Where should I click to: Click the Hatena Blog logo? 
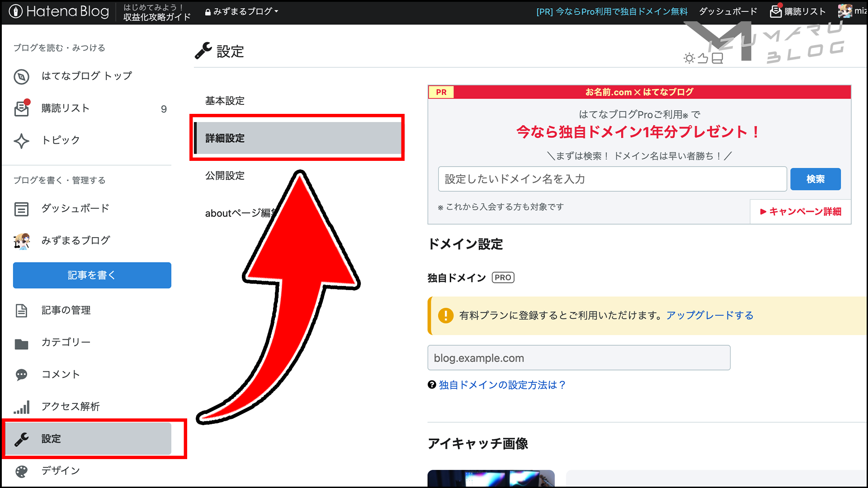pyautogui.click(x=59, y=12)
